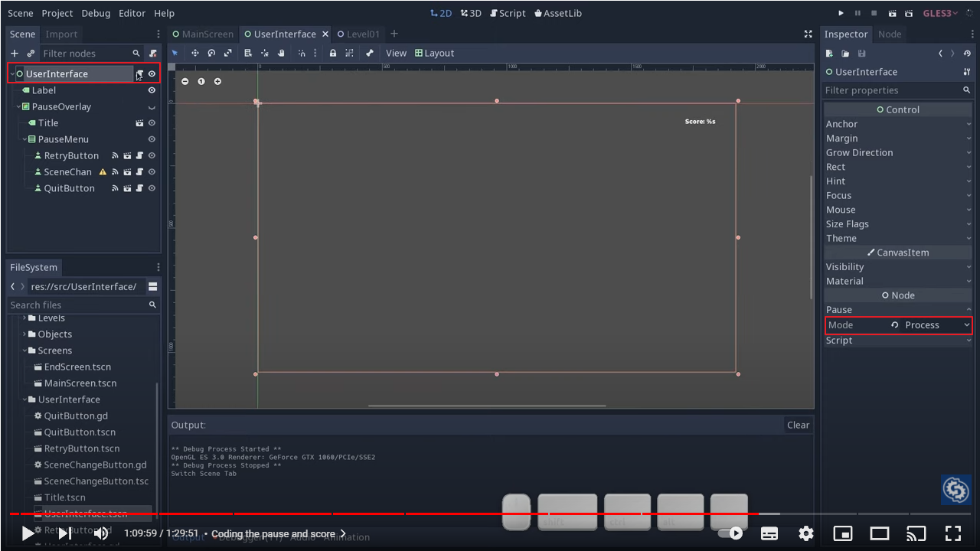Open QuitButton's script icon

139,188
